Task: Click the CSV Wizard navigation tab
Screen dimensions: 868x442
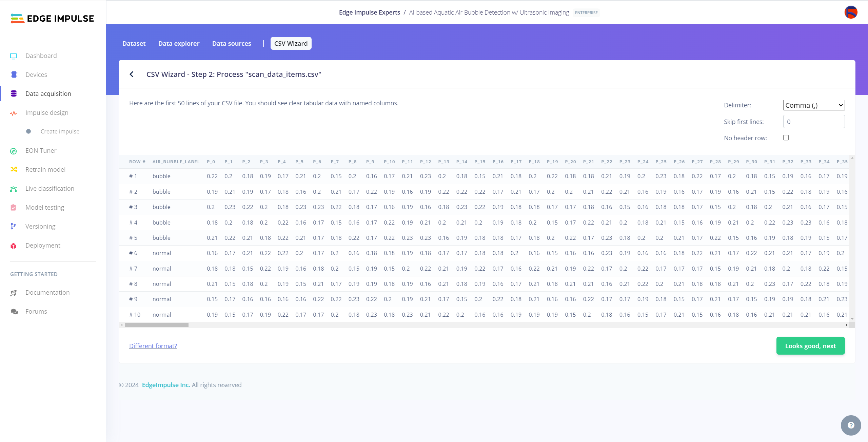Action: [x=291, y=43]
